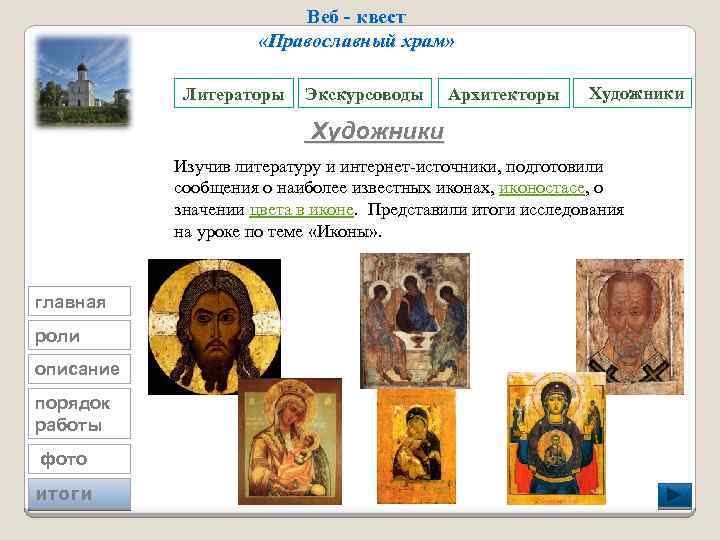Click the Trinity icon with three angels
The image size is (720, 540).
[415, 321]
